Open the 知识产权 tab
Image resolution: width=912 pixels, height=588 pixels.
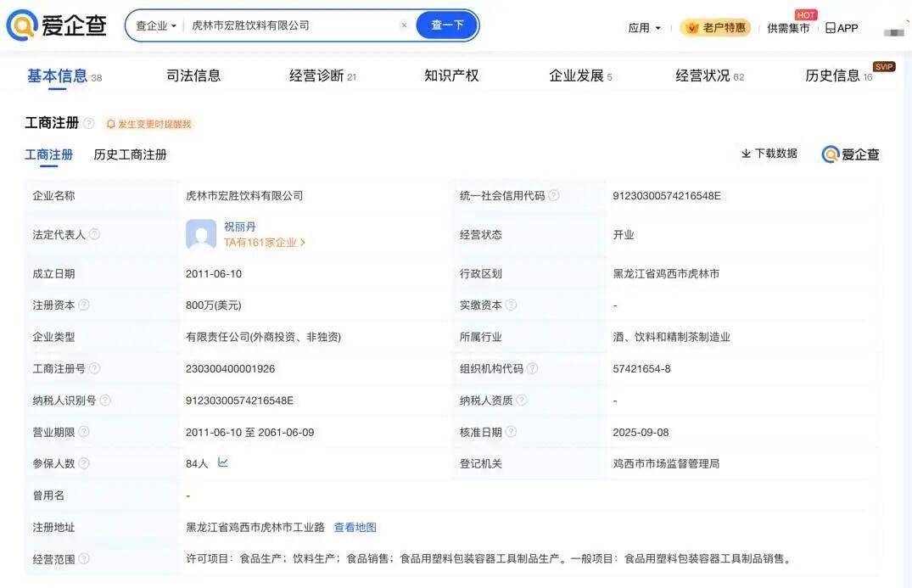click(x=451, y=76)
